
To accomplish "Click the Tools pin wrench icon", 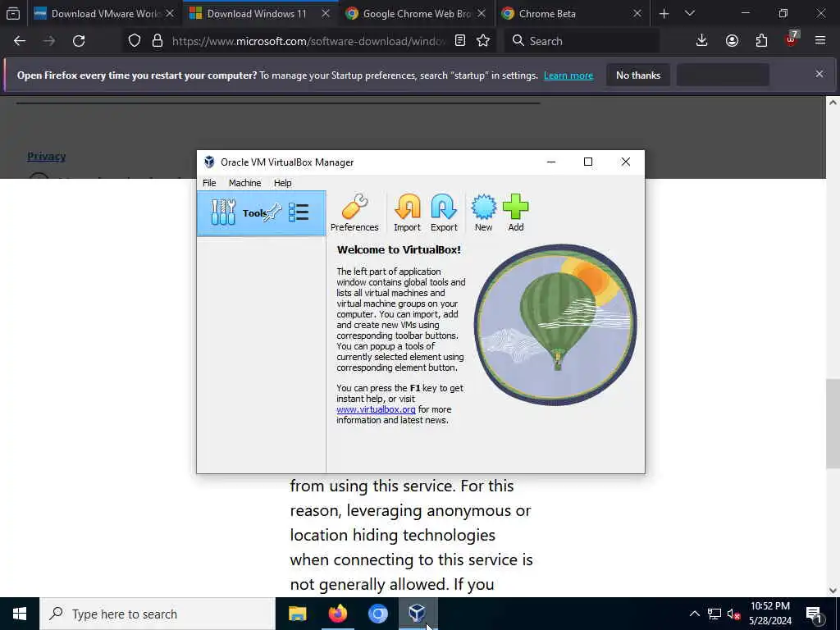I will click(x=272, y=212).
